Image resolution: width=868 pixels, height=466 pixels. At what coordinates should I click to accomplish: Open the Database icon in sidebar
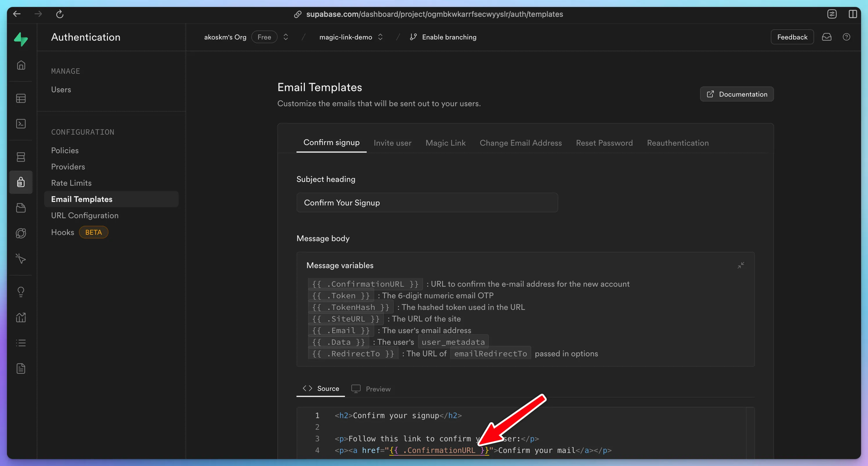(x=21, y=157)
